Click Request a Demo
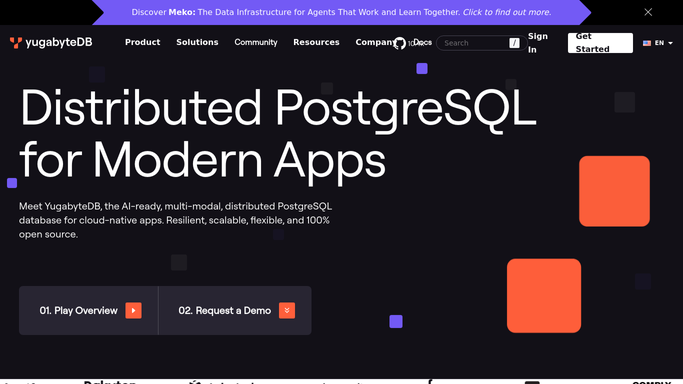Viewport: 683px width, 384px height. (x=235, y=310)
